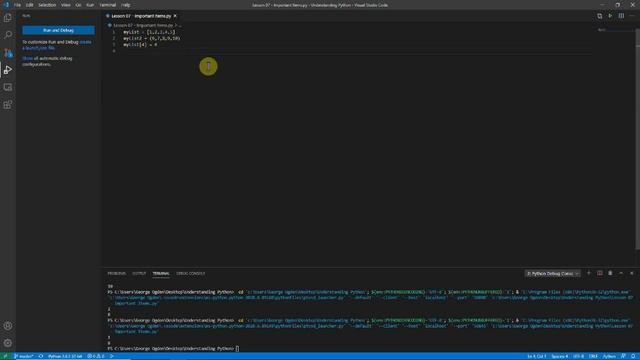Click the create a launch.json file link
The height and width of the screenshot is (360, 640).
[x=57, y=45]
